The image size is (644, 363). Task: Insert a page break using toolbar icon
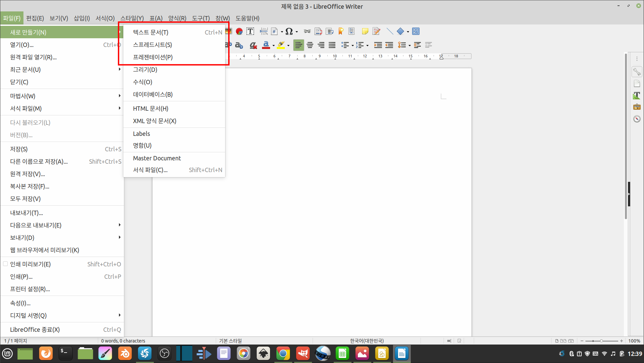pos(264,32)
